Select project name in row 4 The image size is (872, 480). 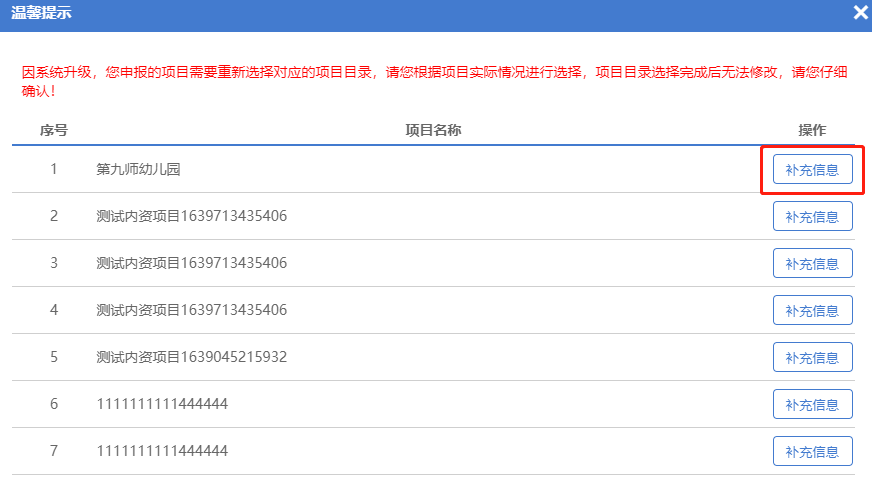(x=192, y=310)
